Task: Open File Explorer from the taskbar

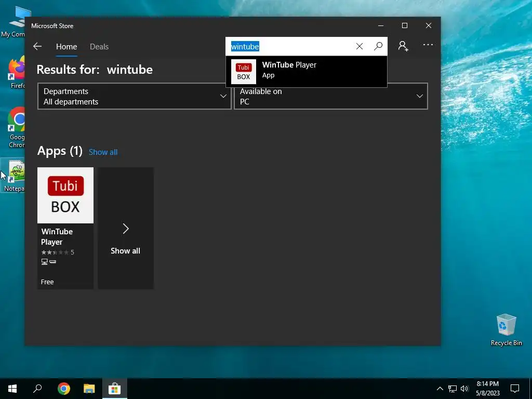Action: pos(89,389)
